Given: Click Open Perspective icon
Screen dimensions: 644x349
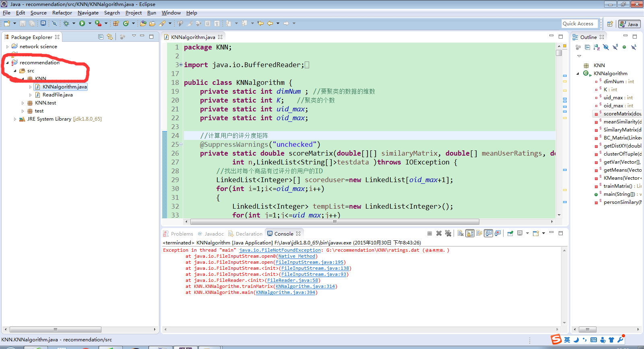Looking at the screenshot, I should [x=610, y=24].
